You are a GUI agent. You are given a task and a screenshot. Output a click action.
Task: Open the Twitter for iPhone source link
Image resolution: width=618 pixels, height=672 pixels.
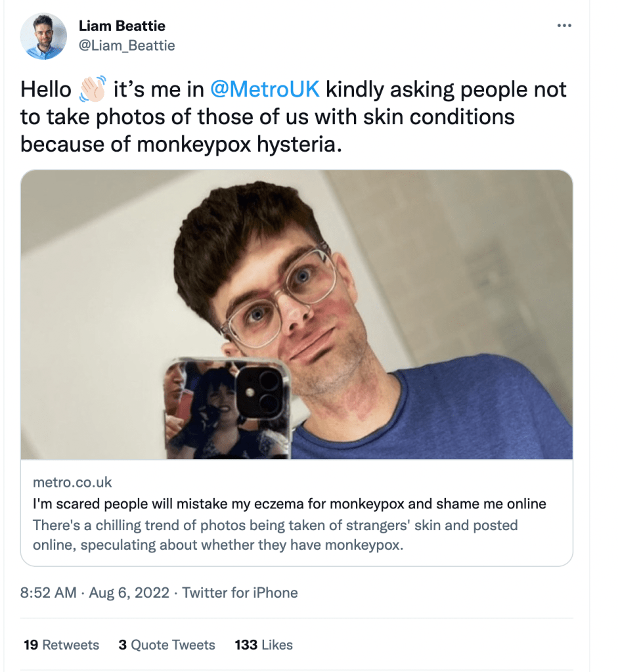(240, 593)
